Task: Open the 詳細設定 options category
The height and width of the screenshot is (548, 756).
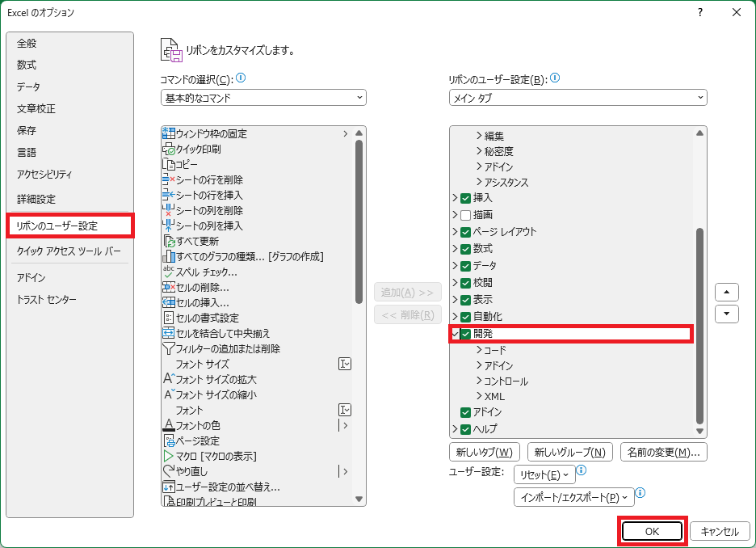Action: (36, 199)
